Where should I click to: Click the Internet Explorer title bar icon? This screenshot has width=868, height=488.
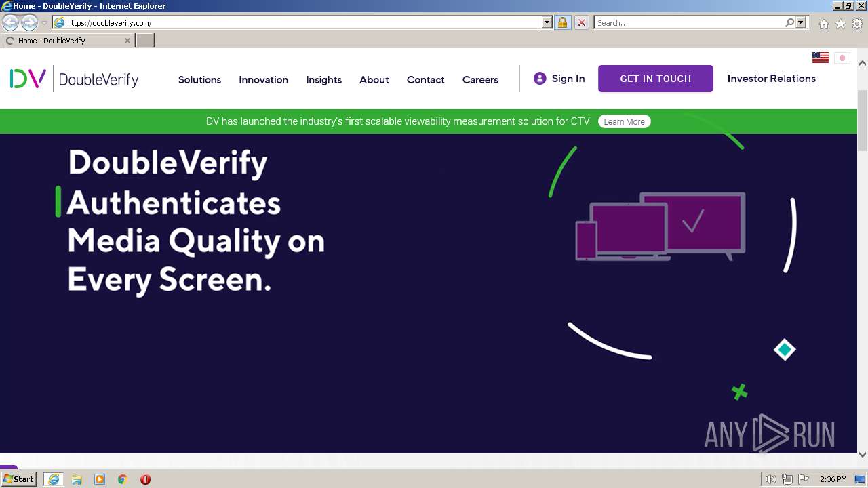coord(7,5)
